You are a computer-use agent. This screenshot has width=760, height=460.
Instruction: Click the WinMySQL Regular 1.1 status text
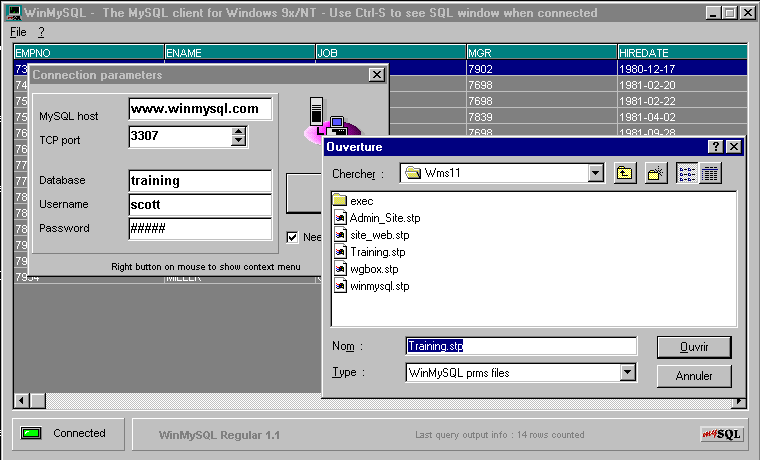point(219,435)
